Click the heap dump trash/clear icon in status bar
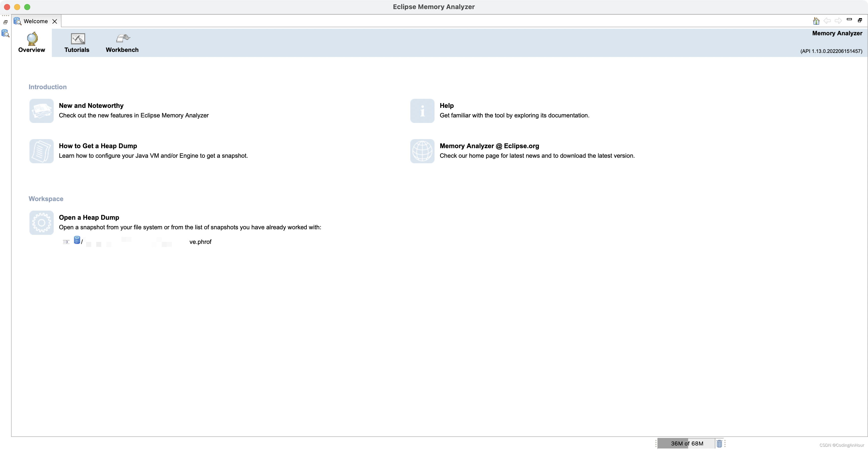Viewport: 868px width, 450px height. coord(719,442)
